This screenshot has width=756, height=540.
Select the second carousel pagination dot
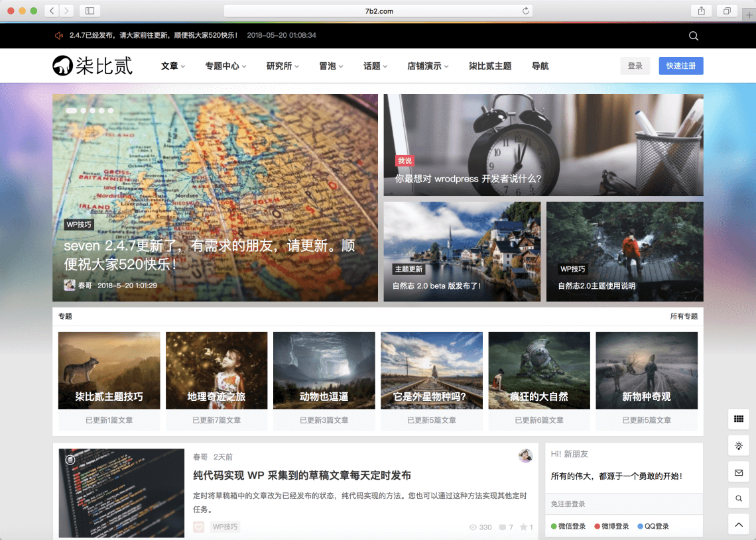(82, 110)
